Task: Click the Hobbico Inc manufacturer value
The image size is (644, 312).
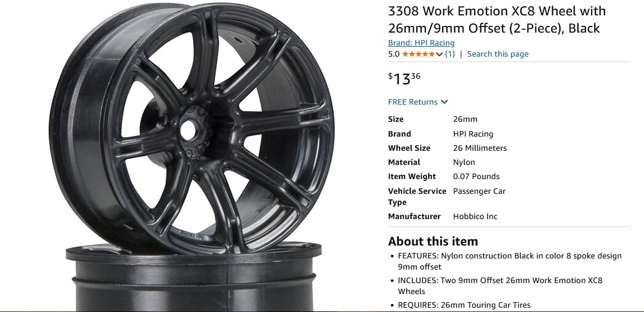Action: (475, 217)
